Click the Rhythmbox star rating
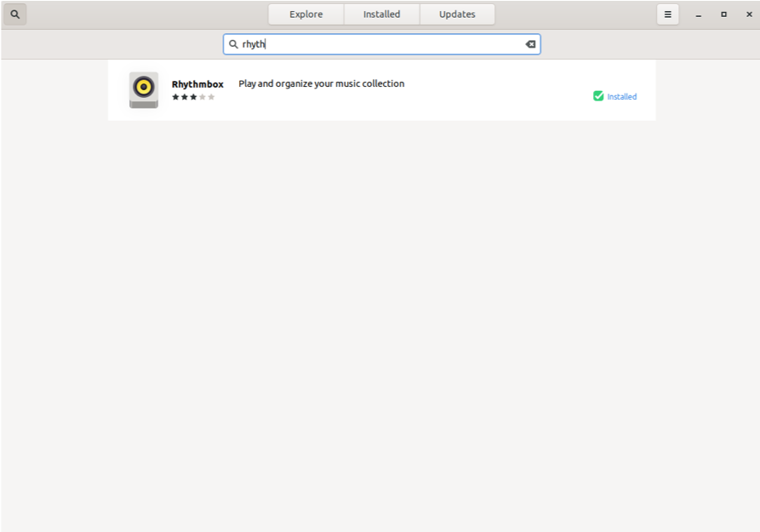This screenshot has width=760, height=532. pyautogui.click(x=193, y=97)
